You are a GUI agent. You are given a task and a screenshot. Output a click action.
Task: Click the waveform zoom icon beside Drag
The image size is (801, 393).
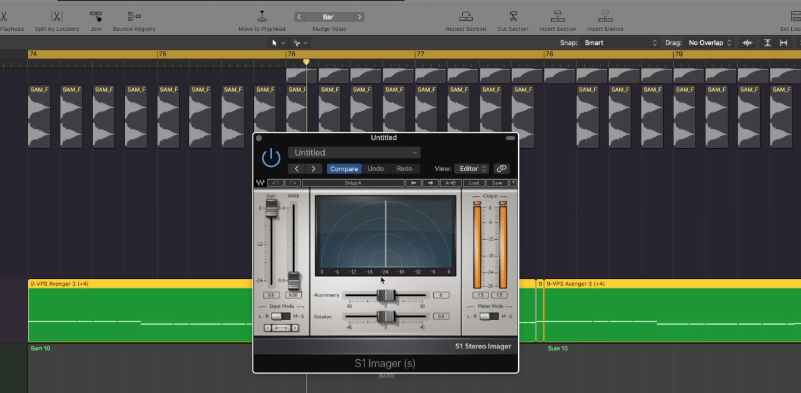click(x=747, y=43)
